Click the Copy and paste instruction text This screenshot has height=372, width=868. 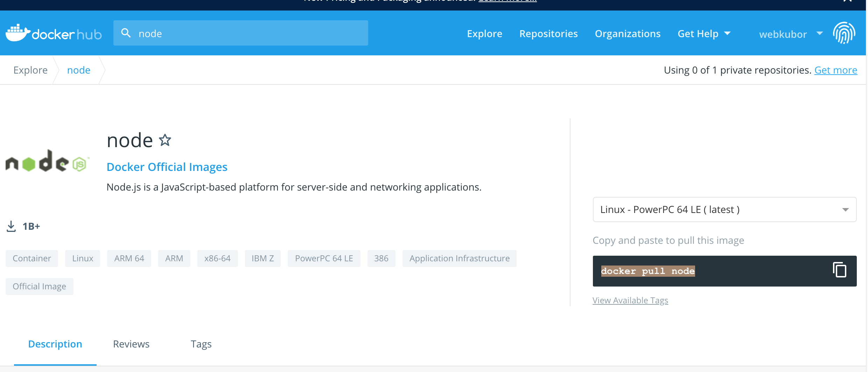coord(668,240)
